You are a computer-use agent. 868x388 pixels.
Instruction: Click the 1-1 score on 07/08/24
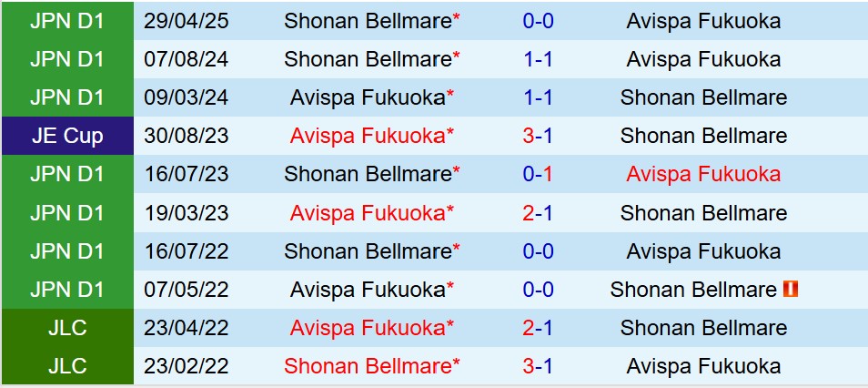tap(540, 59)
